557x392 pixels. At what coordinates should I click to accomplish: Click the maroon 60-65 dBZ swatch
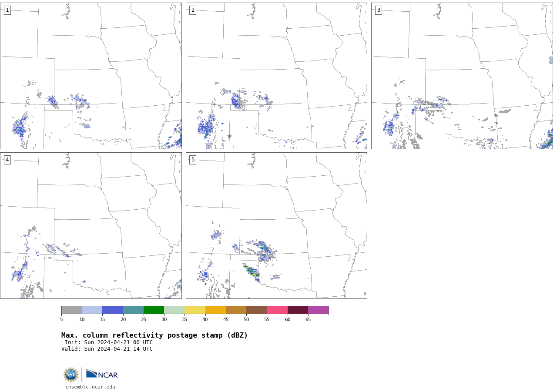pos(298,310)
